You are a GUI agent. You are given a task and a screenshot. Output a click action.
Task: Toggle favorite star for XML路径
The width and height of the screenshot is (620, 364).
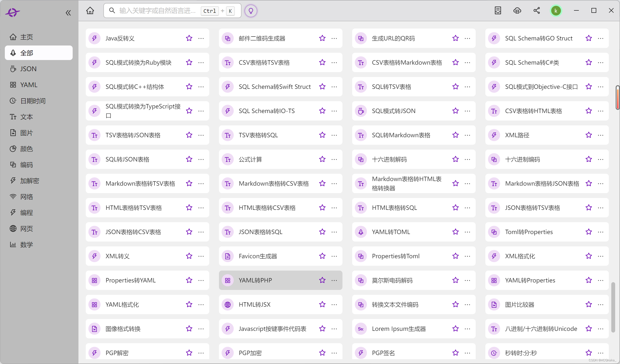tap(589, 135)
